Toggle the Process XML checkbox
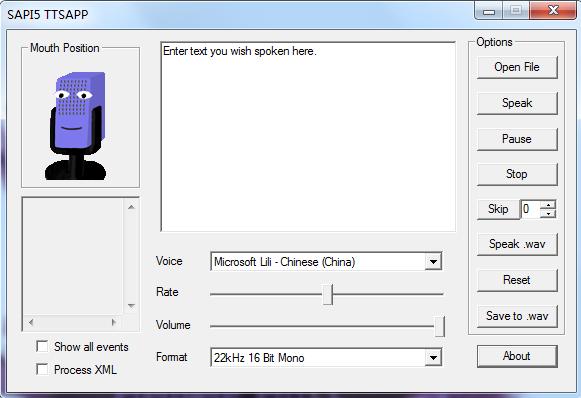 tap(42, 369)
